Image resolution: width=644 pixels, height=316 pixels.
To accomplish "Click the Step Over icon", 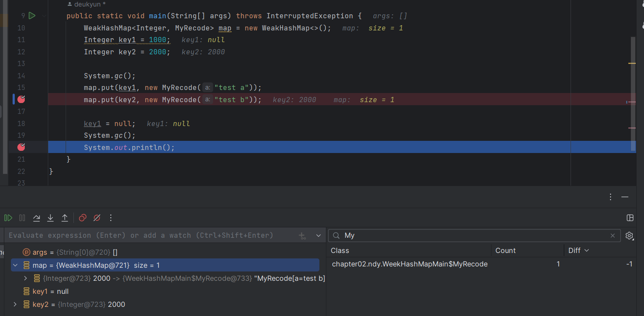I will [x=37, y=218].
